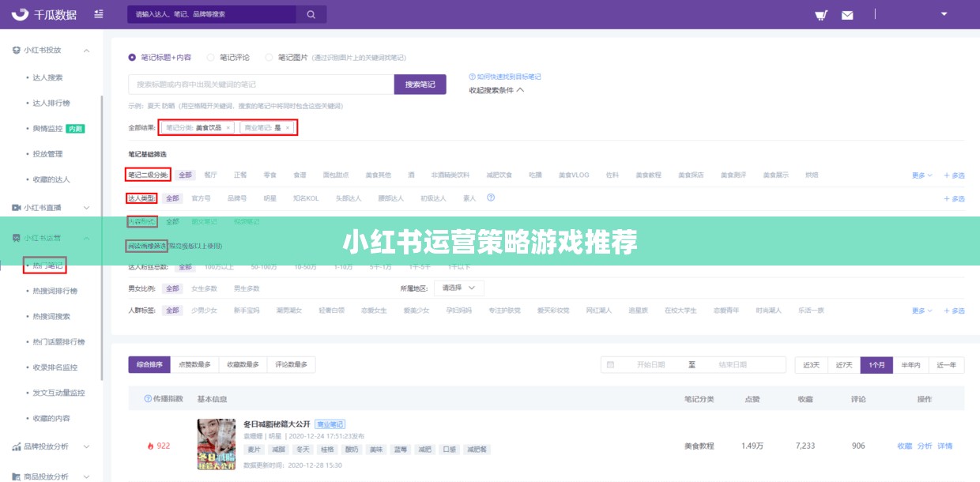Open 热门话题排行榜 in sidebar
This screenshot has height=482, width=980.
pos(58,342)
